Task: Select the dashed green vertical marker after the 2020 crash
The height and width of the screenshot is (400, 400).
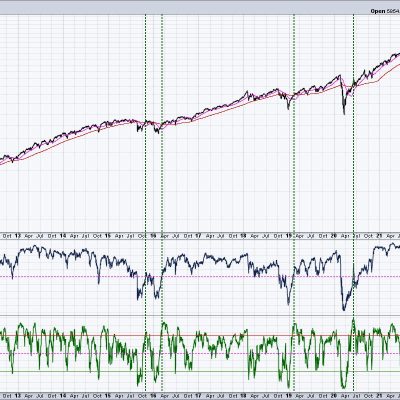Action: 353,207
